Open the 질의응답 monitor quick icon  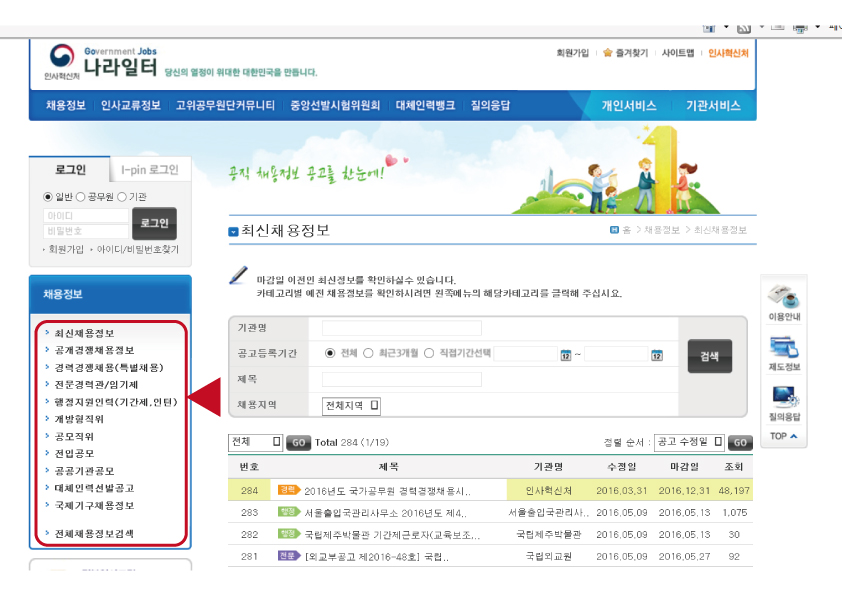(785, 397)
